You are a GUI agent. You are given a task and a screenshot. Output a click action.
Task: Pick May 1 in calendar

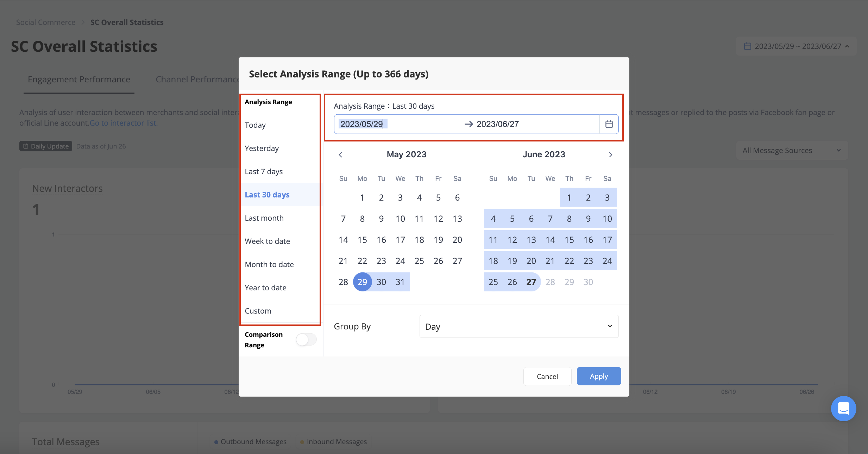coord(362,197)
